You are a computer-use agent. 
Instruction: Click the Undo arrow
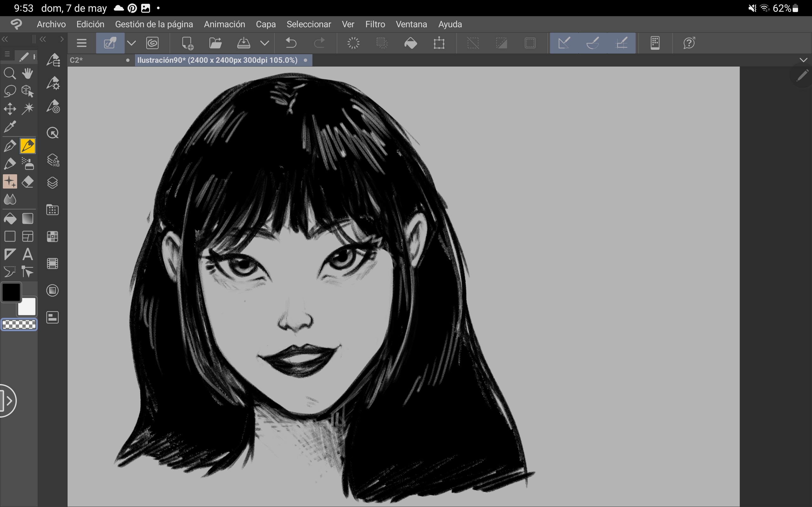pos(291,43)
